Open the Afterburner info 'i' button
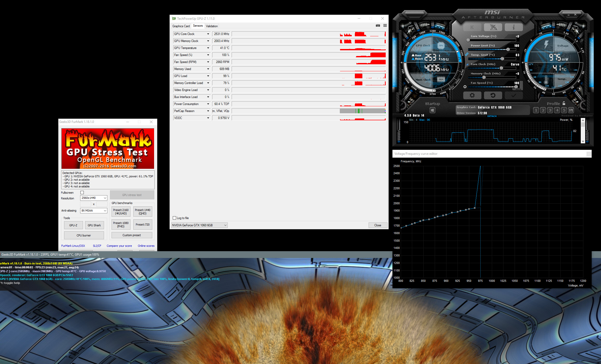 pyautogui.click(x=513, y=27)
